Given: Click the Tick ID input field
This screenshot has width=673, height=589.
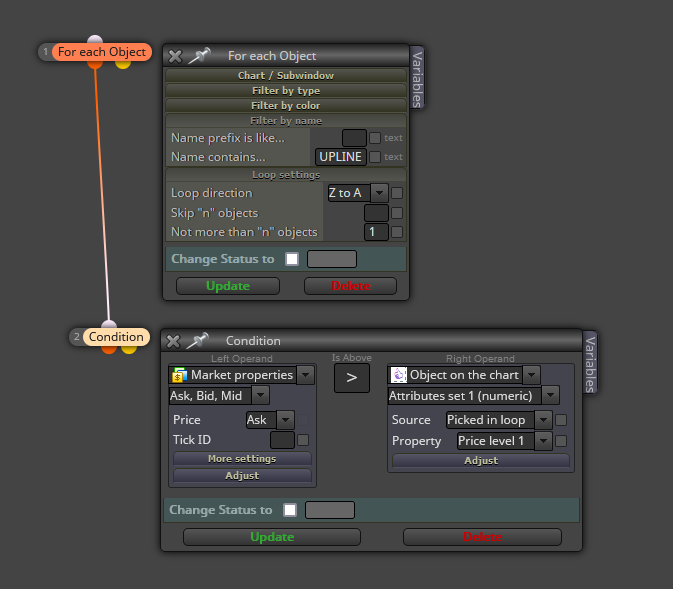Looking at the screenshot, I should point(282,440).
